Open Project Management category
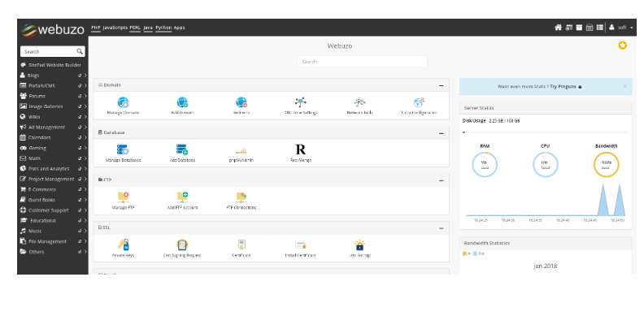Image resolution: width=644 pixels, height=316 pixels. tap(51, 179)
